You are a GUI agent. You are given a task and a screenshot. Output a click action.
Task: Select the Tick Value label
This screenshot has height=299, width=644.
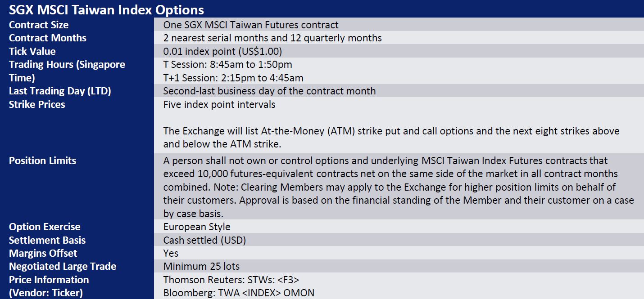click(32, 51)
